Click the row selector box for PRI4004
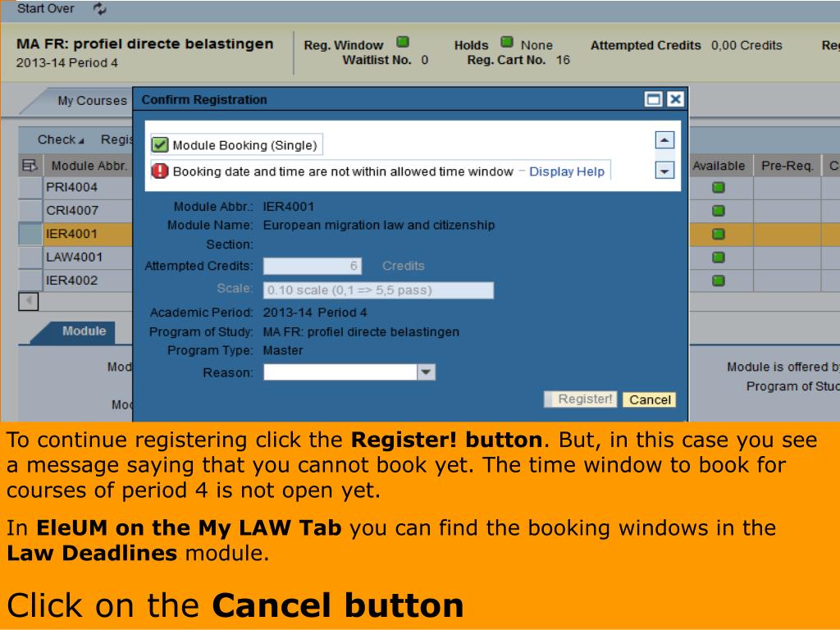Image resolution: width=840 pixels, height=630 pixels. click(30, 188)
